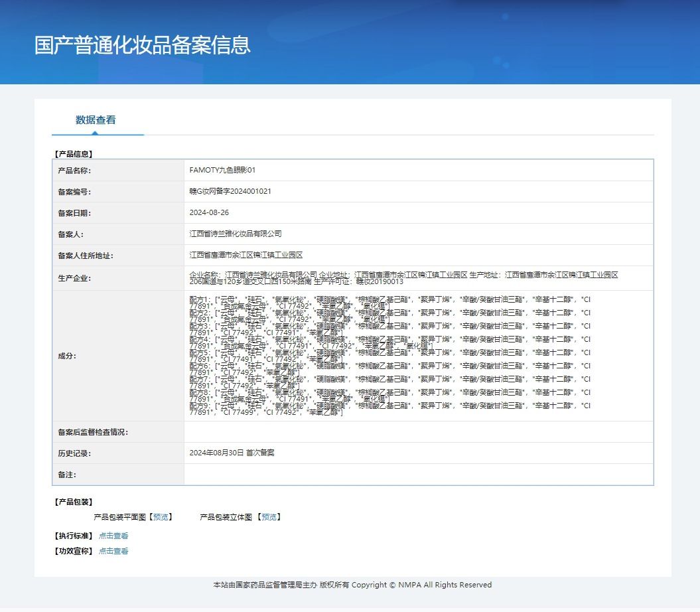Click the page title 国产普通化妆品备案信息

[x=143, y=45]
